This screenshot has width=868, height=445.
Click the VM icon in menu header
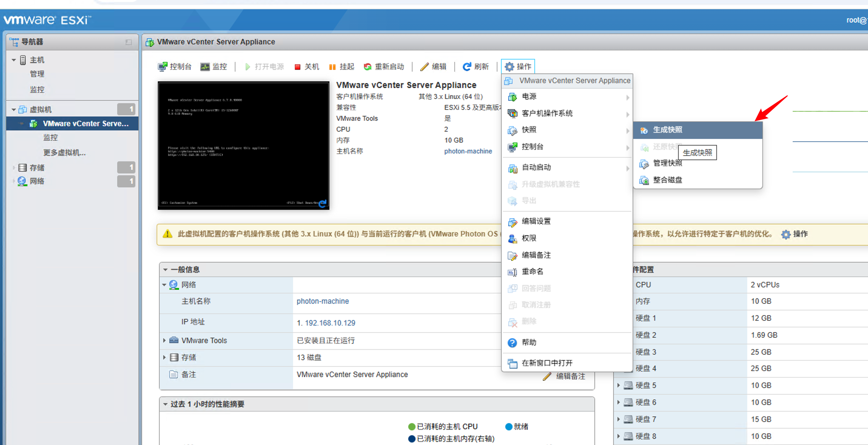(509, 81)
